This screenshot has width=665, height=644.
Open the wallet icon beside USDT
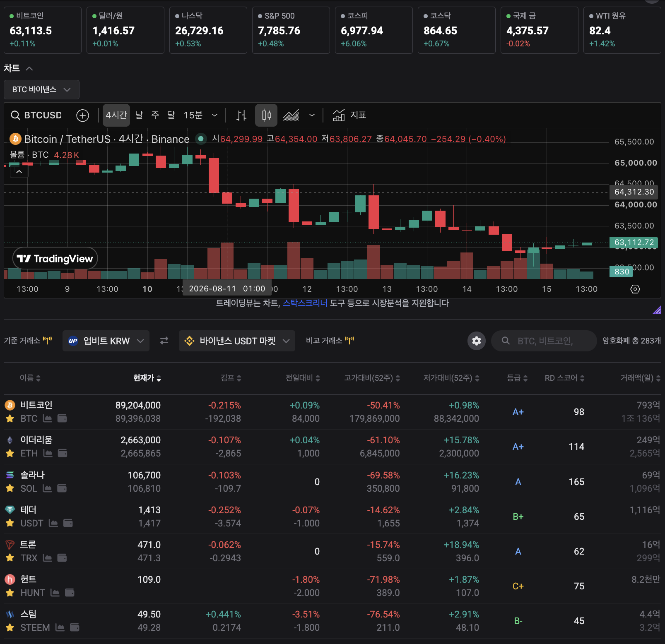click(68, 523)
